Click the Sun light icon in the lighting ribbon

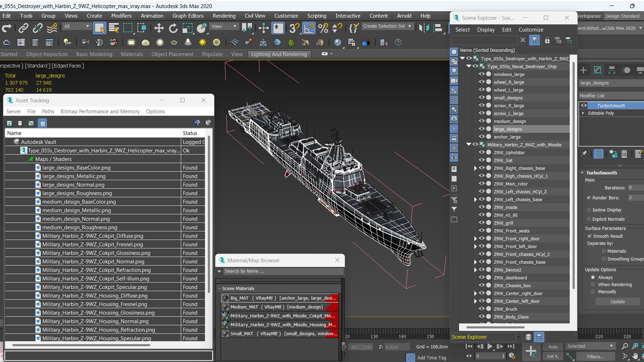click(x=202, y=43)
